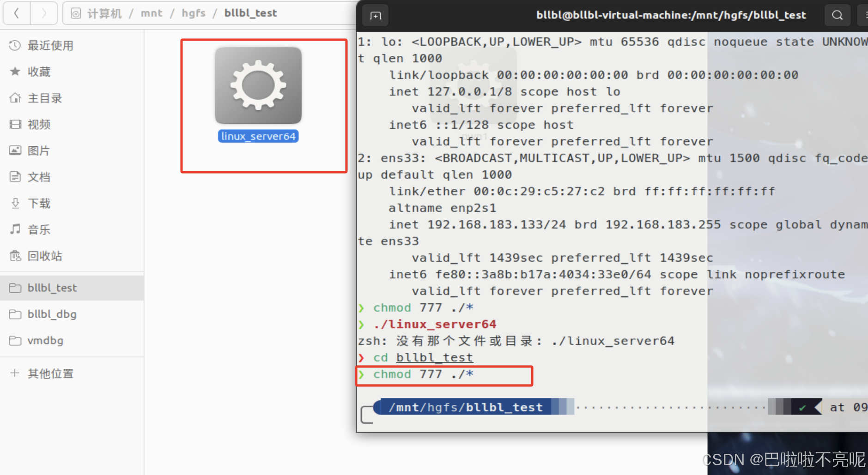Image resolution: width=868 pixels, height=475 pixels.
Task: Open the 下载 downloads entry
Action: click(39, 203)
